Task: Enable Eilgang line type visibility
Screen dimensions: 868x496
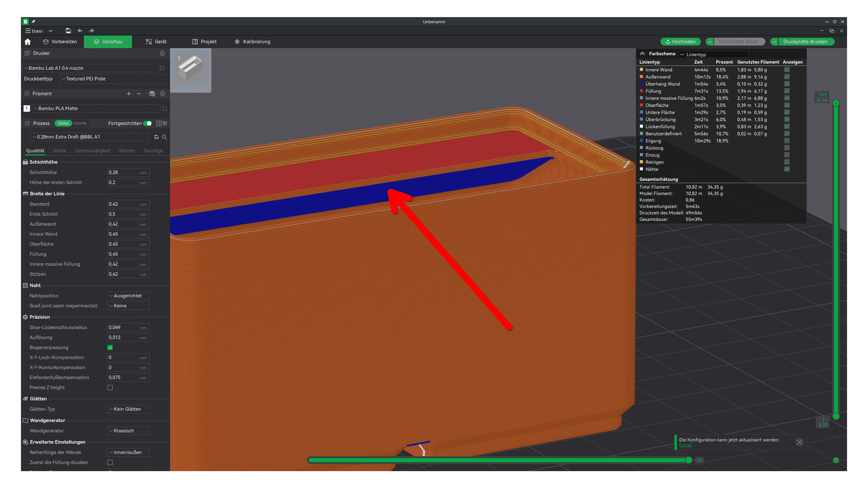Action: pyautogui.click(x=787, y=141)
